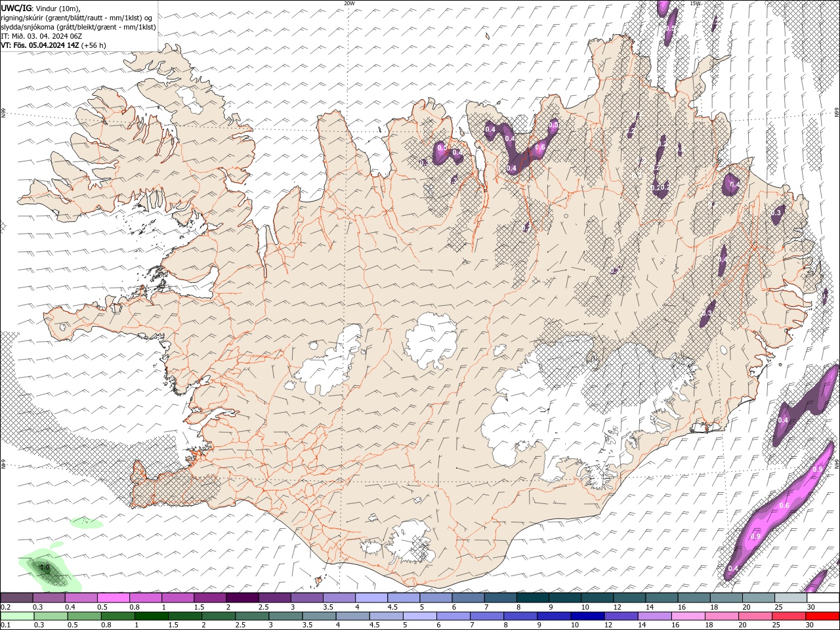
Task: Select the '30' label on the rain scale
Action: click(811, 625)
